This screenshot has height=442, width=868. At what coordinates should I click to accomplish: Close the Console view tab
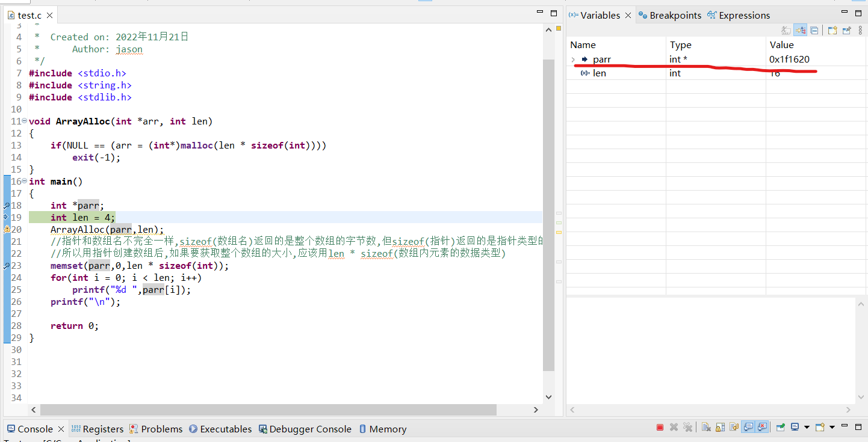pos(61,429)
